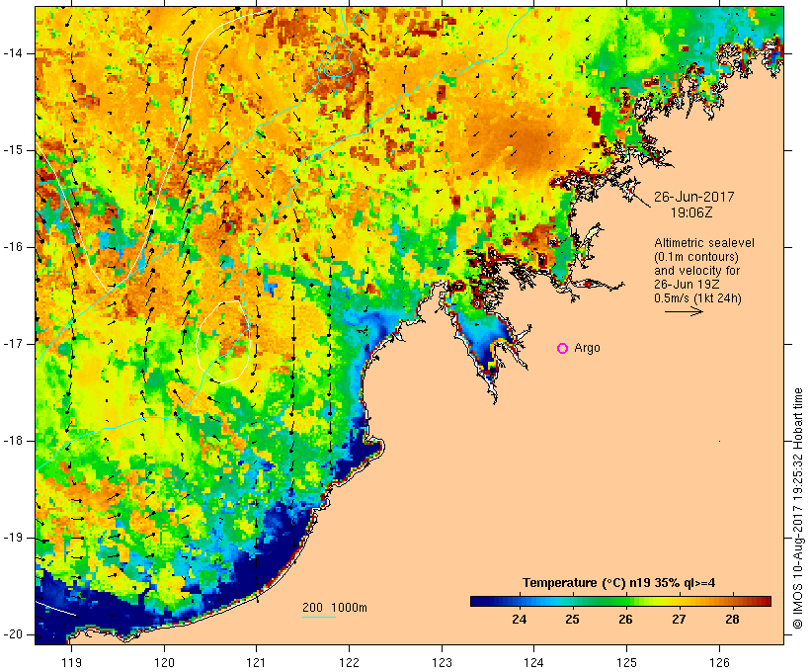Click the 'Altimetric sealevel' caption line
The image size is (810, 672).
704,243
